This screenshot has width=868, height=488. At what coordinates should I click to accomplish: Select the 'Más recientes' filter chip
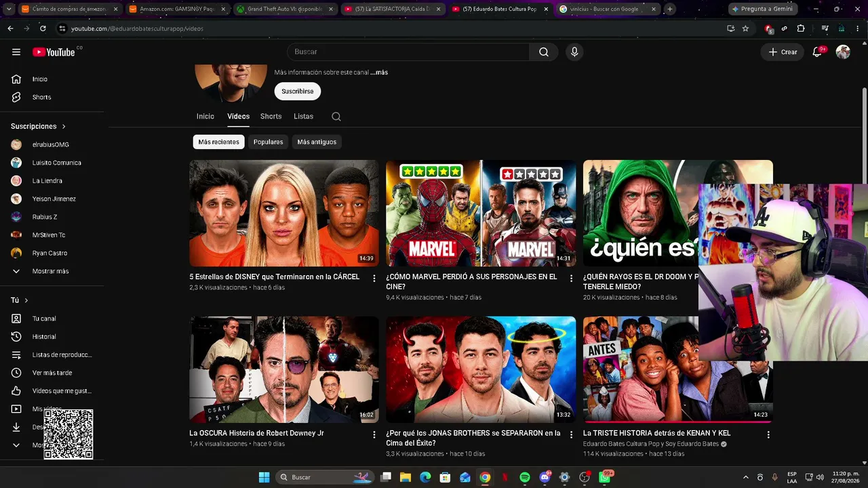pyautogui.click(x=218, y=142)
